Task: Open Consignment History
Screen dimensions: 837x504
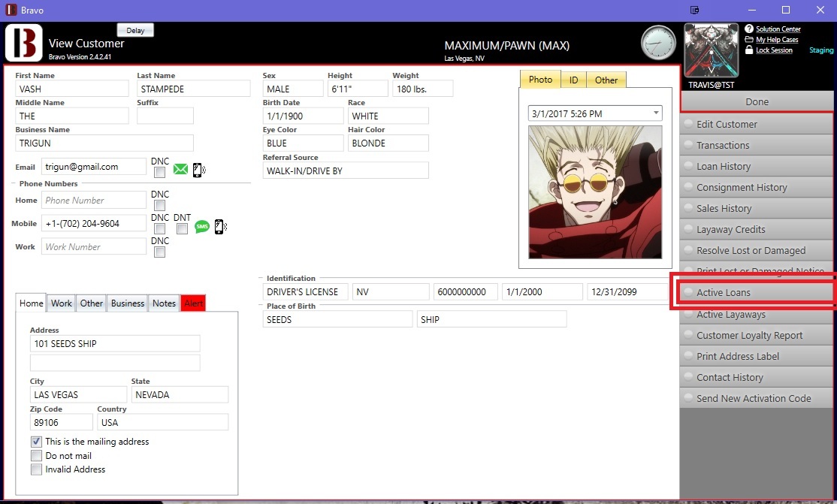Action: coord(757,187)
